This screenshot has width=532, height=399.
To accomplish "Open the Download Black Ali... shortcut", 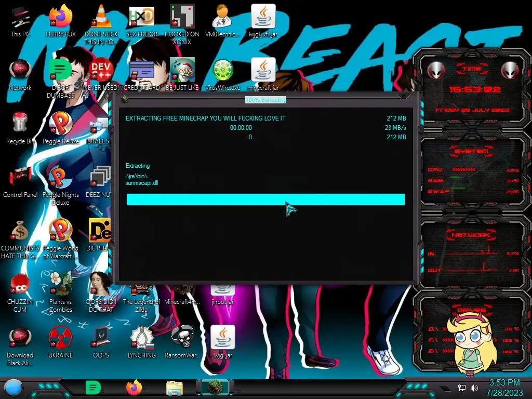I will click(20, 346).
